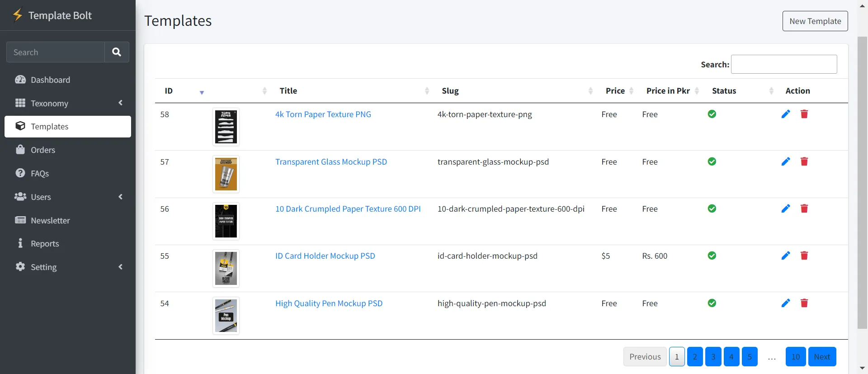Viewport: 868px width, 374px height.
Task: Edit the 4k Torn Paper Texture template
Action: click(x=786, y=114)
